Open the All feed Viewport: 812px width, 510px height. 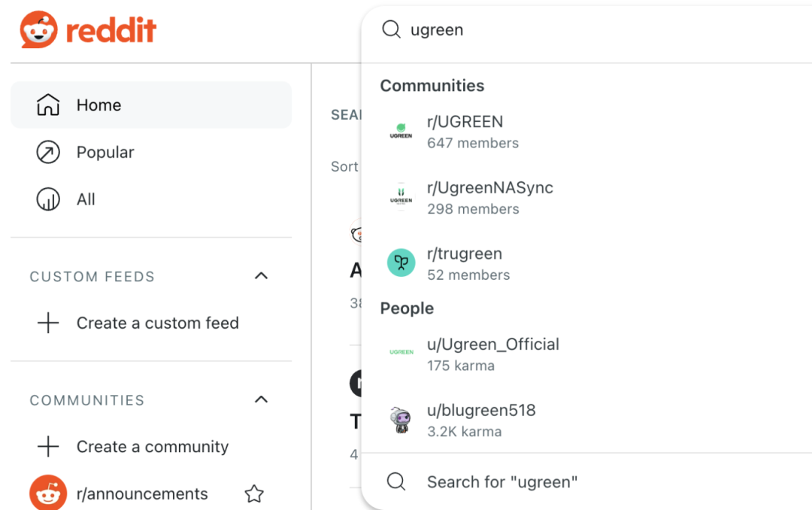pos(86,199)
